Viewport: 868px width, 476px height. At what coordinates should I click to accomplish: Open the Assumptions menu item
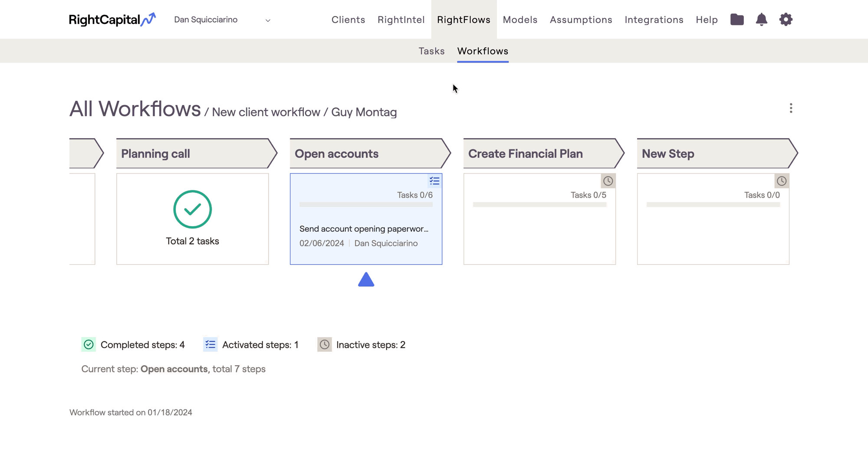(581, 20)
